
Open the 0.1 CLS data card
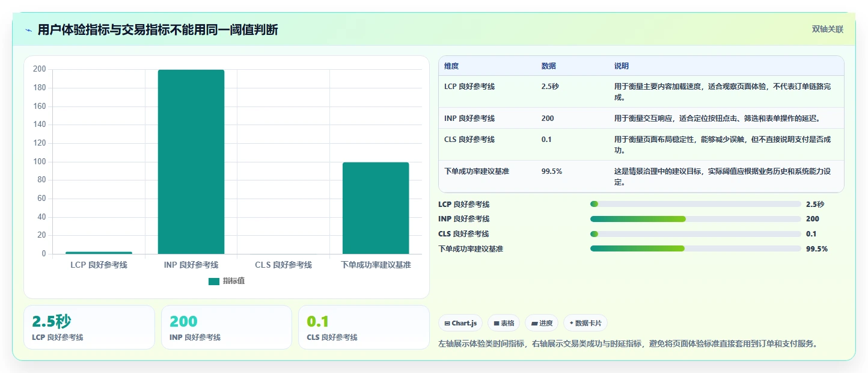(x=364, y=327)
